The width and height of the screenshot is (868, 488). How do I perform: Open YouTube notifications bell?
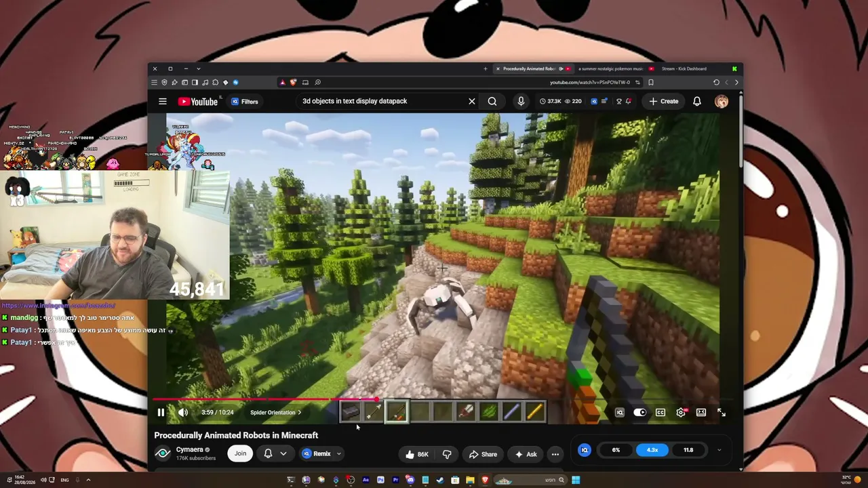tap(697, 102)
